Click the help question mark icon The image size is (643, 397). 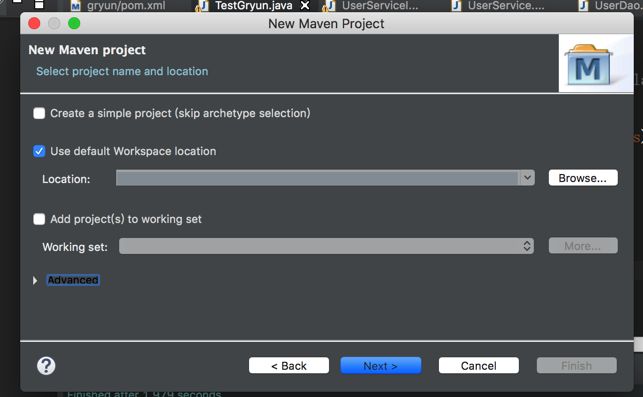click(x=46, y=365)
